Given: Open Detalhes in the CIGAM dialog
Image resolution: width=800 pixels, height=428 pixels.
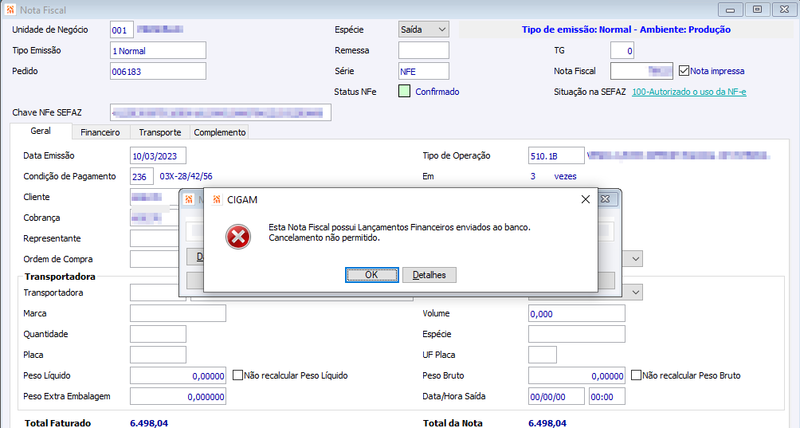Looking at the screenshot, I should pyautogui.click(x=429, y=275).
